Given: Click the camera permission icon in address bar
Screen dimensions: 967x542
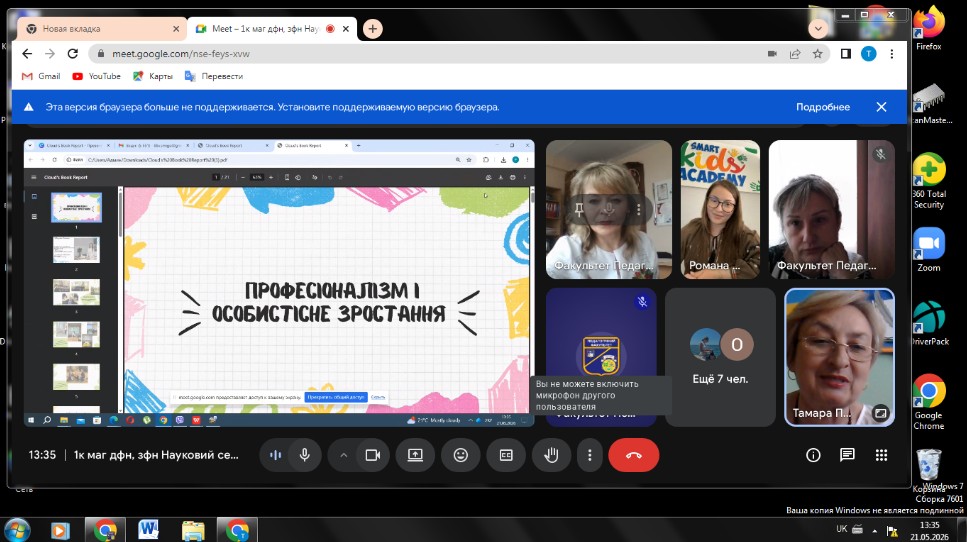Looking at the screenshot, I should coord(772,54).
